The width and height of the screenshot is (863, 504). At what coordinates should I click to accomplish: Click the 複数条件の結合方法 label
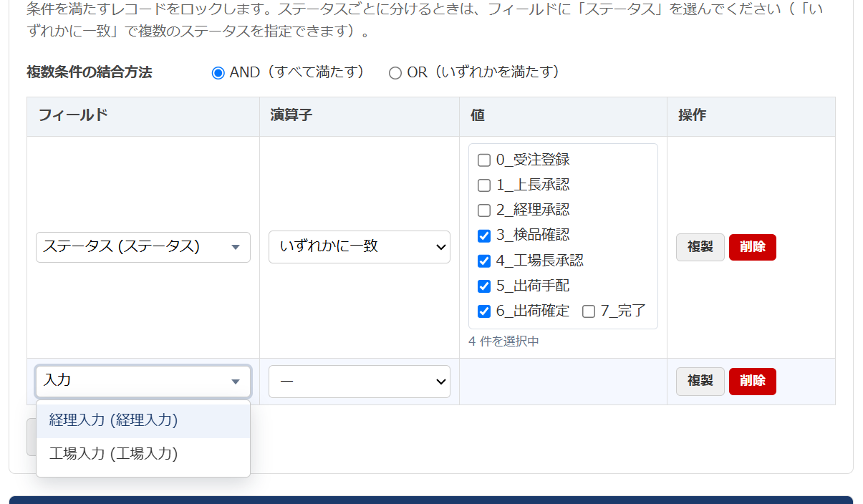(90, 72)
